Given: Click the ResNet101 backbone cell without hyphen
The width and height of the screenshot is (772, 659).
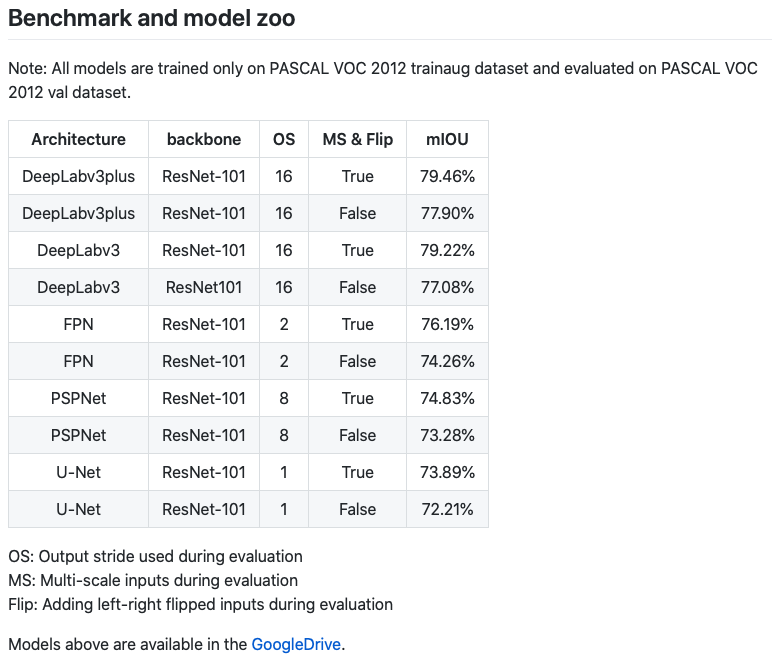Looking at the screenshot, I should click(204, 287).
